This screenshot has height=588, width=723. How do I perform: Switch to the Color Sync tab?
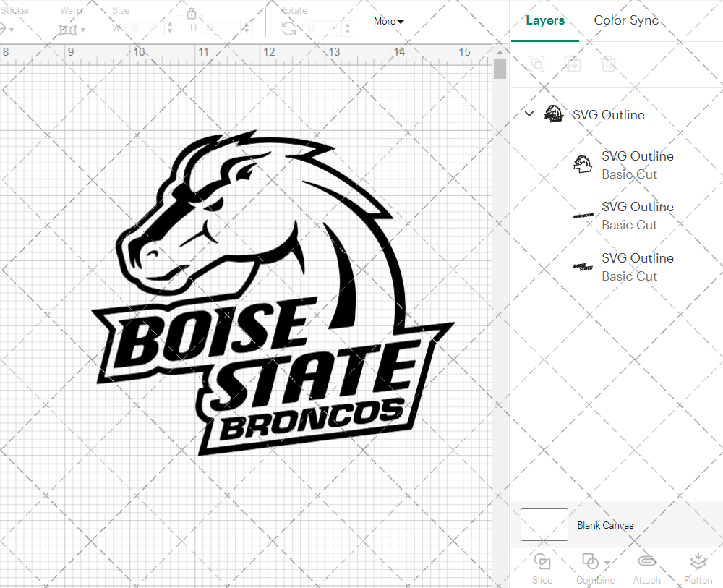click(x=626, y=20)
